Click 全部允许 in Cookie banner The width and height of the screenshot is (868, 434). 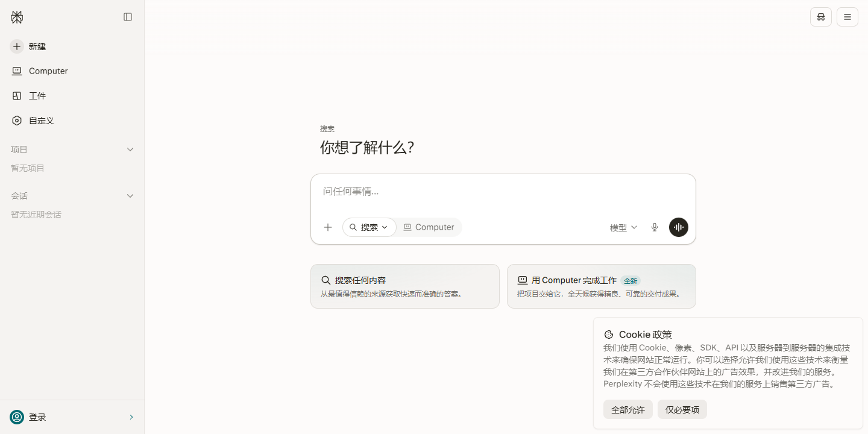tap(628, 410)
